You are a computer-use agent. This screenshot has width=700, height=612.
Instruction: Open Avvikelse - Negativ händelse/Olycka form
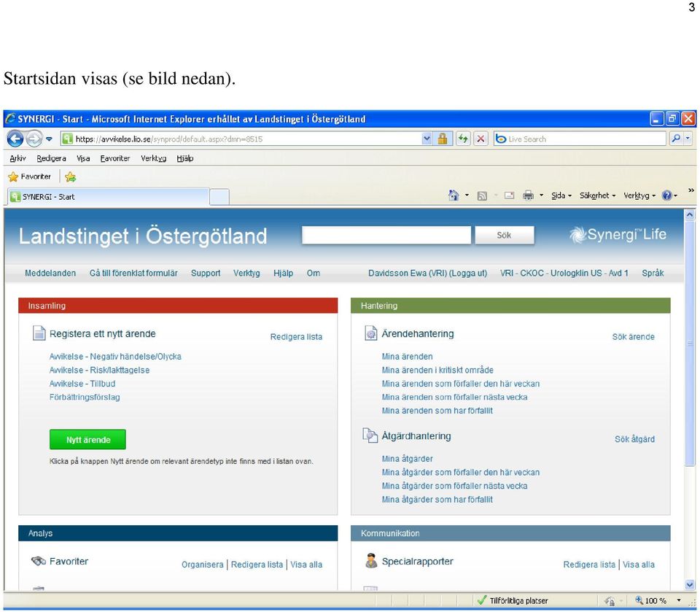click(x=115, y=357)
